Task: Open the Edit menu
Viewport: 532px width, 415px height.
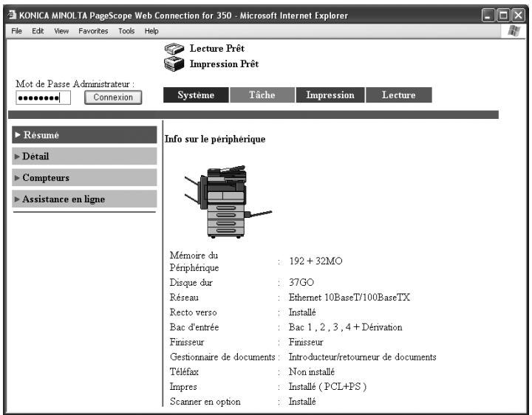Action: (x=38, y=31)
